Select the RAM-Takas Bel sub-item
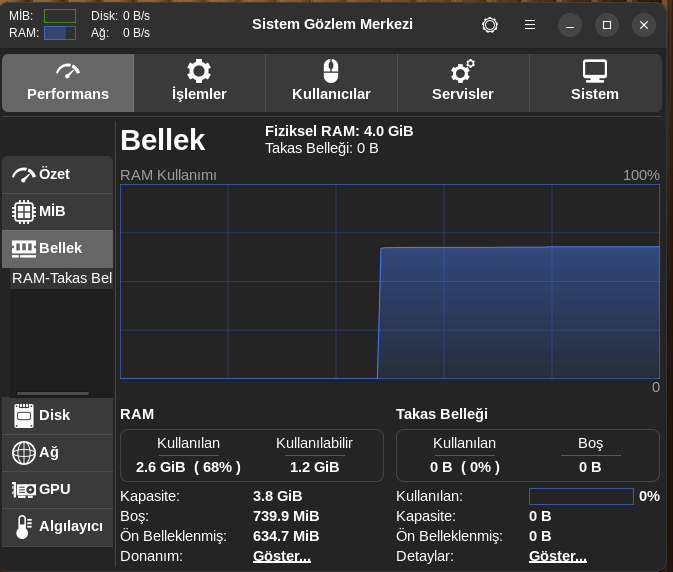 click(61, 278)
